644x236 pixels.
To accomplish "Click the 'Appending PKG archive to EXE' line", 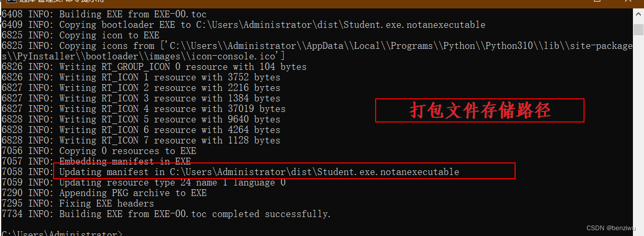I will point(104,193).
